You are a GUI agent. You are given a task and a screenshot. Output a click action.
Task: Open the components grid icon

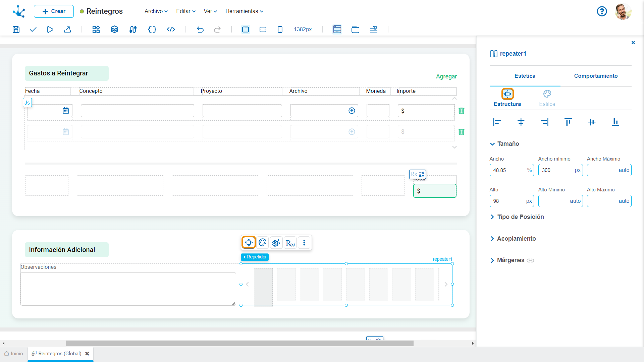[x=96, y=29]
